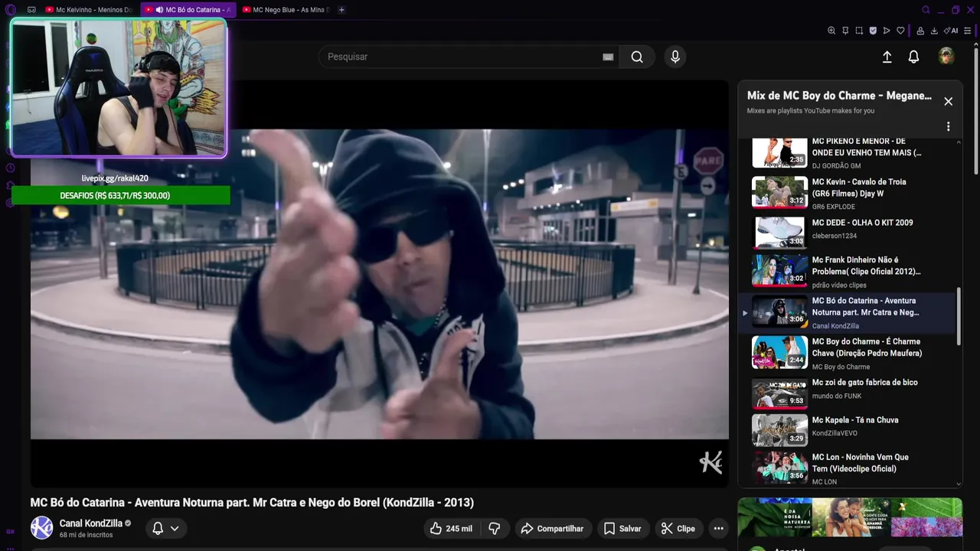Viewport: 980px width, 551px height.
Task: Open the Easy setup sliders icon
Action: click(969, 31)
